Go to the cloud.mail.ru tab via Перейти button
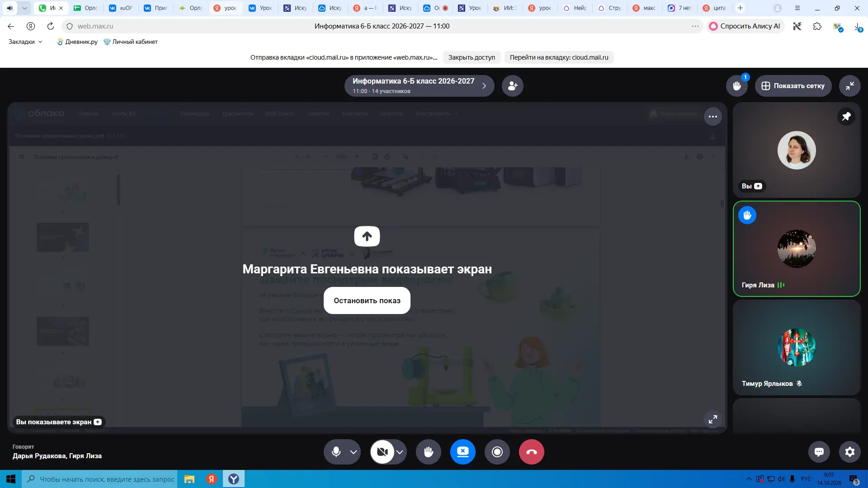 pos(559,57)
